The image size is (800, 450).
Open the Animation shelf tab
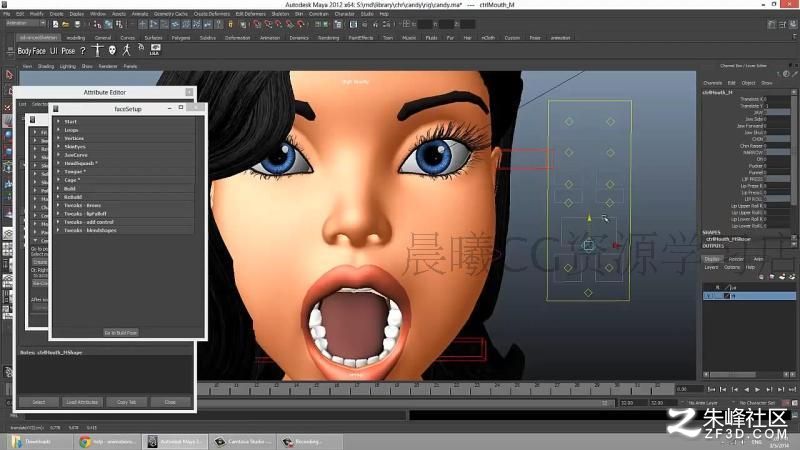(x=270, y=38)
